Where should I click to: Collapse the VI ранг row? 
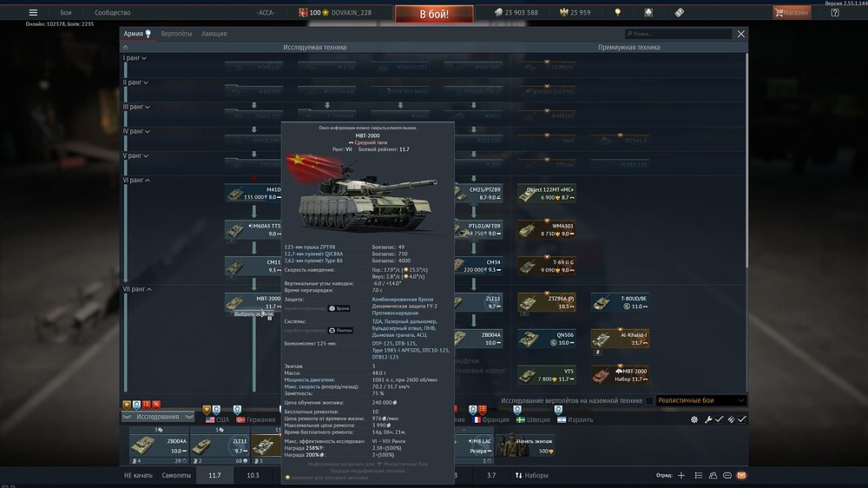[136, 180]
